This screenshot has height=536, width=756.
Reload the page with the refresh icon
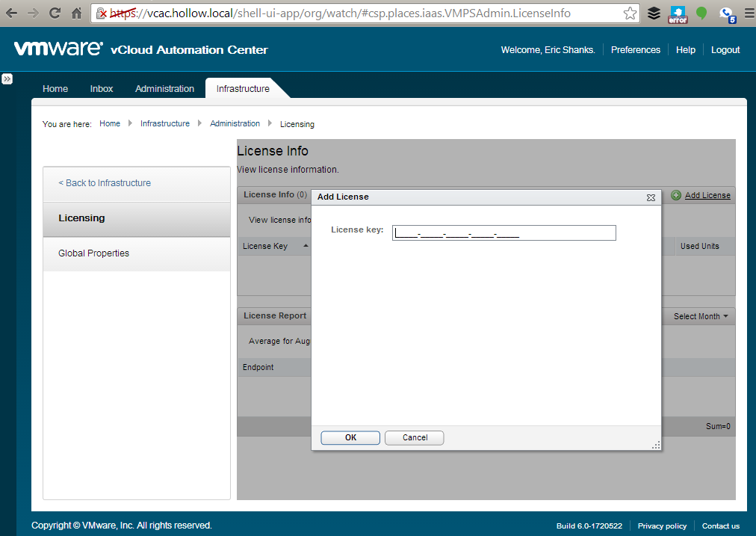[x=55, y=13]
